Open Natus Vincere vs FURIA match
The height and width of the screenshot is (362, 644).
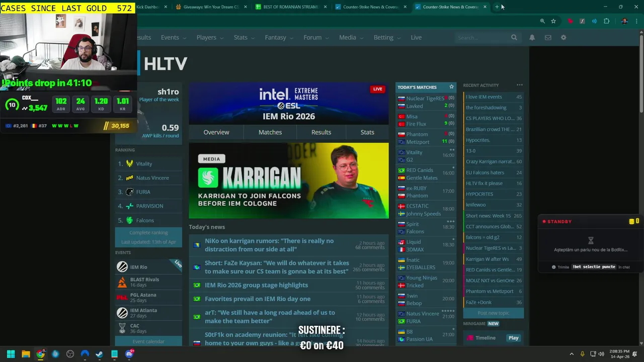click(426, 317)
